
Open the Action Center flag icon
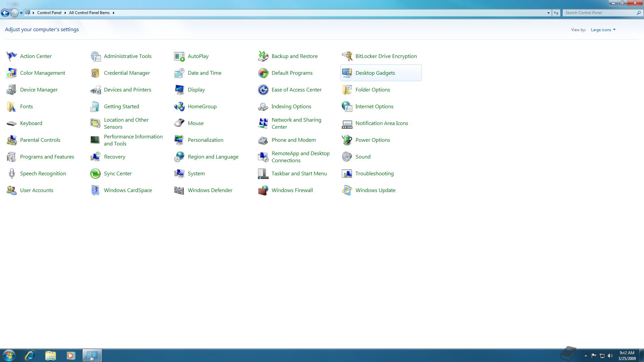click(12, 56)
